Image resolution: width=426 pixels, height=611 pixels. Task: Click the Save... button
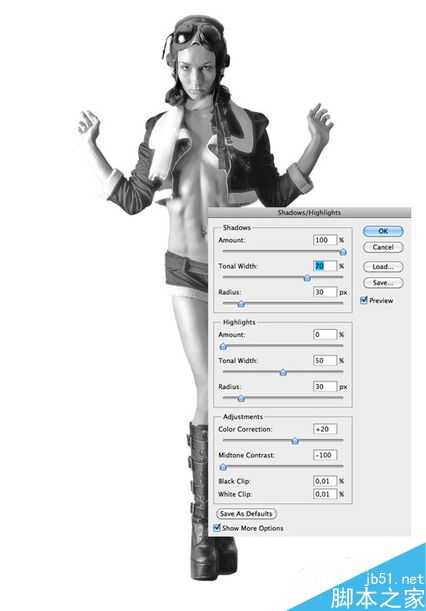[383, 283]
